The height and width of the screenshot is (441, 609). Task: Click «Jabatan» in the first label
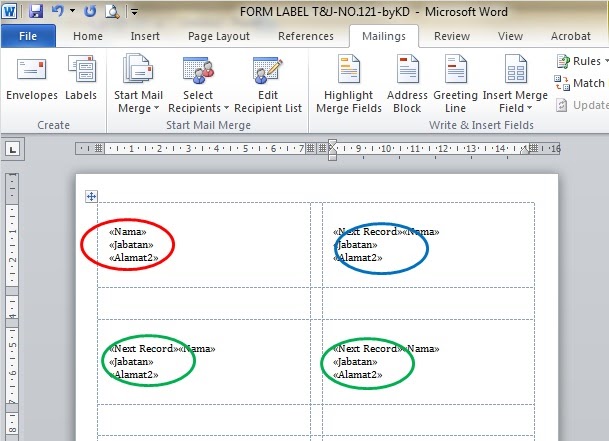[x=131, y=245]
